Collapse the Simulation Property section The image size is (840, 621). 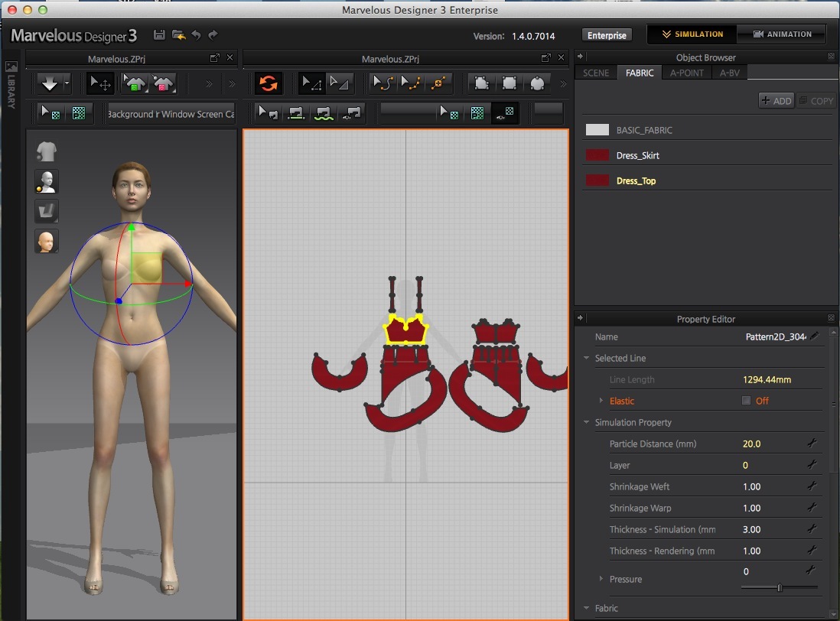[587, 422]
